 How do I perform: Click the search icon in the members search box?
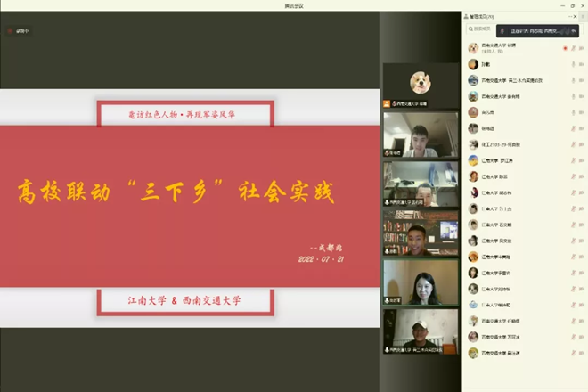pyautogui.click(x=471, y=30)
